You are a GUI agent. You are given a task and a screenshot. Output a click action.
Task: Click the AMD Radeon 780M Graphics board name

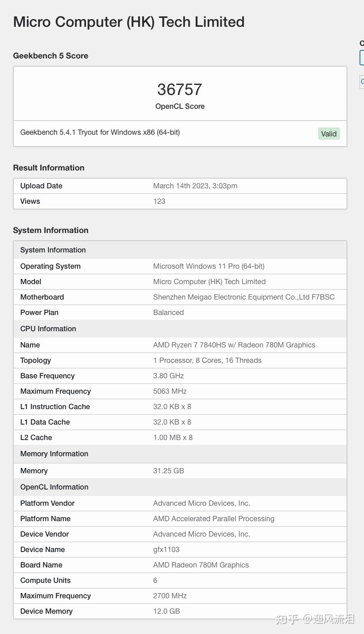coord(201,565)
